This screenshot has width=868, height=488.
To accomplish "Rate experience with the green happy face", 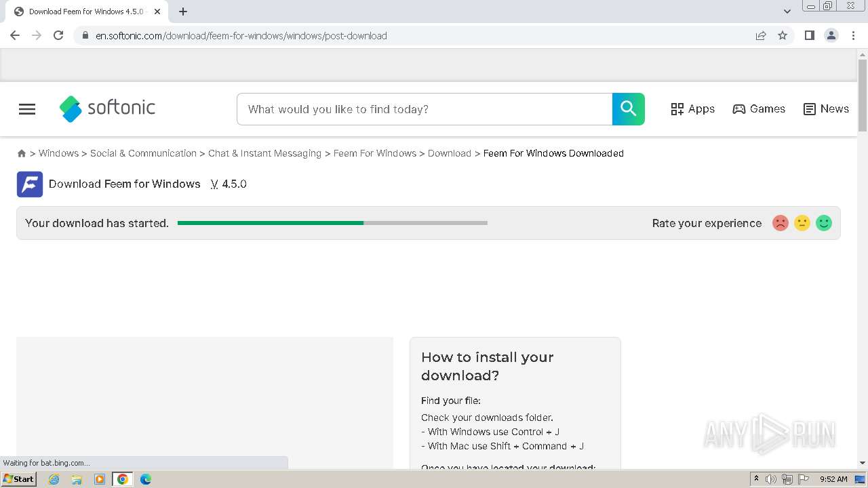I will point(824,223).
